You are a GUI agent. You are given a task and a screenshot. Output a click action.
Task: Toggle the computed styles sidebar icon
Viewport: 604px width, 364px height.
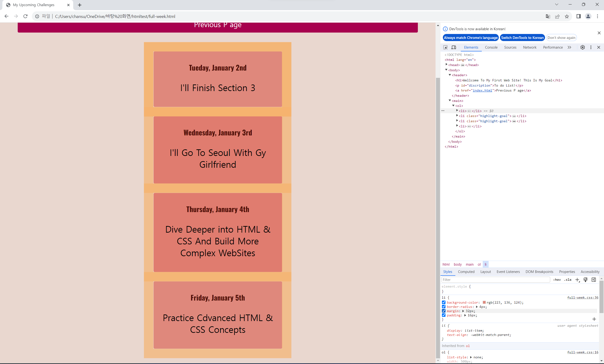[594, 280]
